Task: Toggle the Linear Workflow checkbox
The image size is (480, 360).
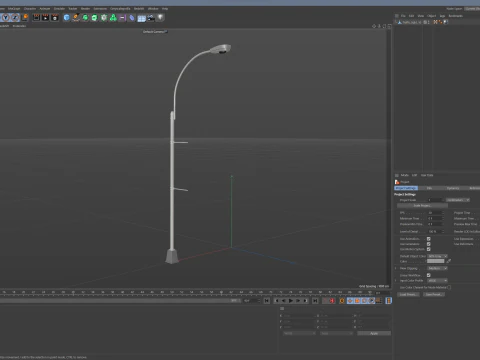Action: coord(429,275)
